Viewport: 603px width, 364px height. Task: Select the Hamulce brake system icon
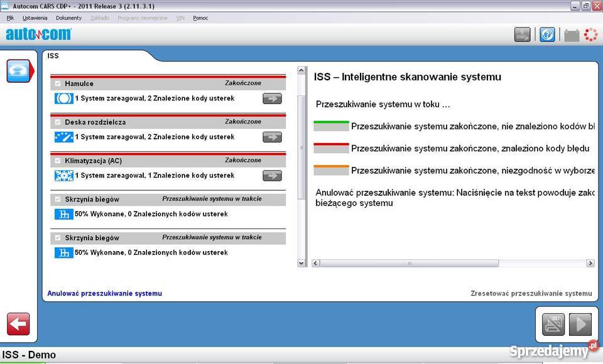[63, 99]
